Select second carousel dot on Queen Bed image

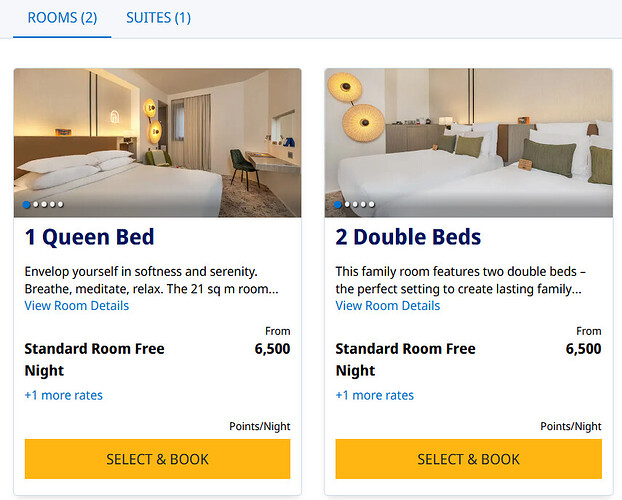click(x=36, y=204)
